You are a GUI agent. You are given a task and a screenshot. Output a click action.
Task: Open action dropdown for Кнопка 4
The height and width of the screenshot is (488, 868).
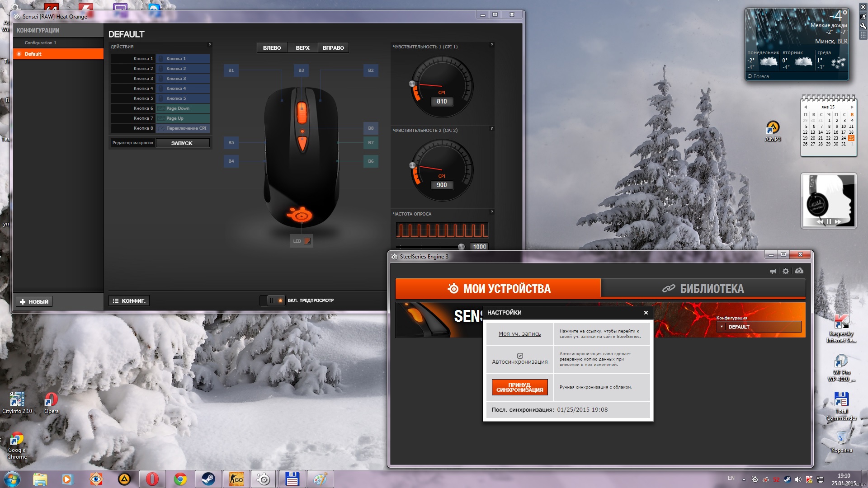[183, 89]
